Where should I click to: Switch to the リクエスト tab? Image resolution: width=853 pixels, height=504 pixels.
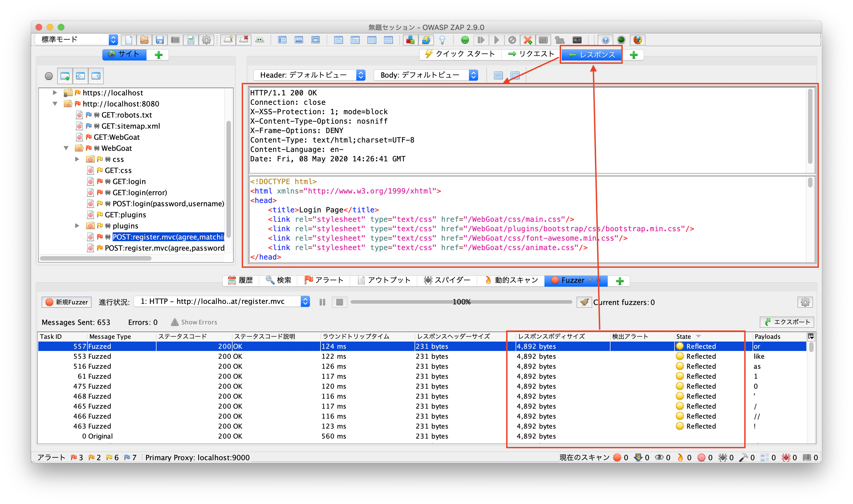pyautogui.click(x=531, y=54)
